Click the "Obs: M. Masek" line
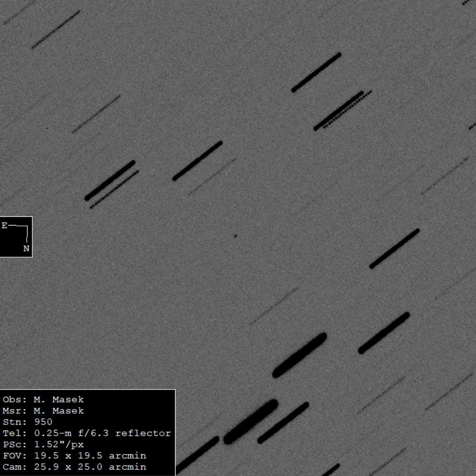476x476 pixels. tap(43, 399)
